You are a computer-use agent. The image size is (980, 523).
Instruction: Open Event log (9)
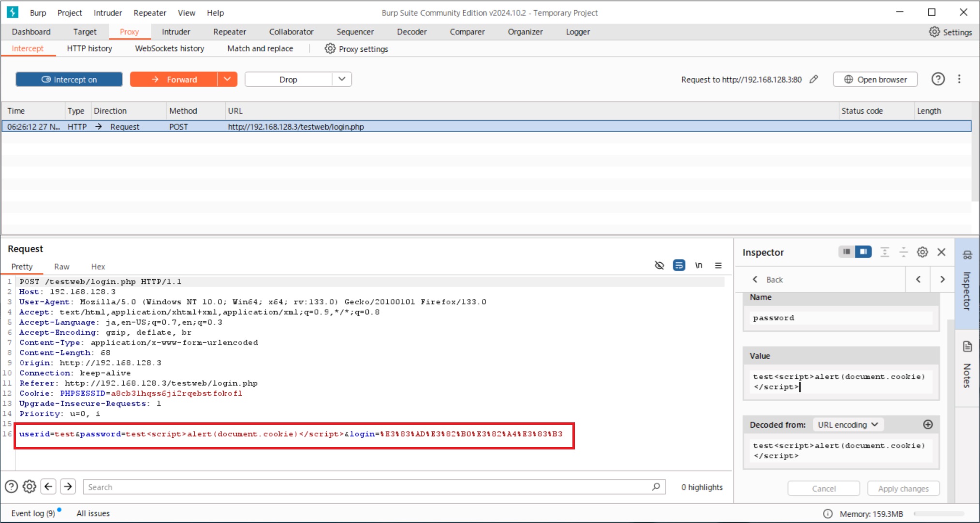point(33,513)
